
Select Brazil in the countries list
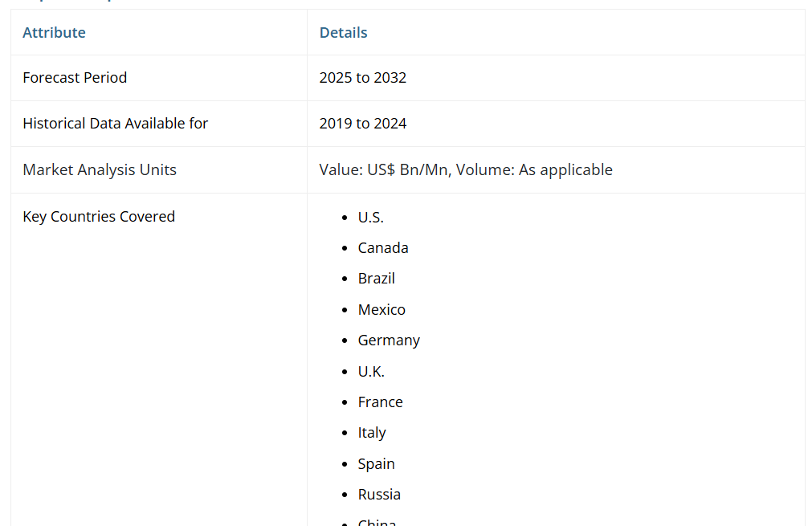tap(376, 279)
